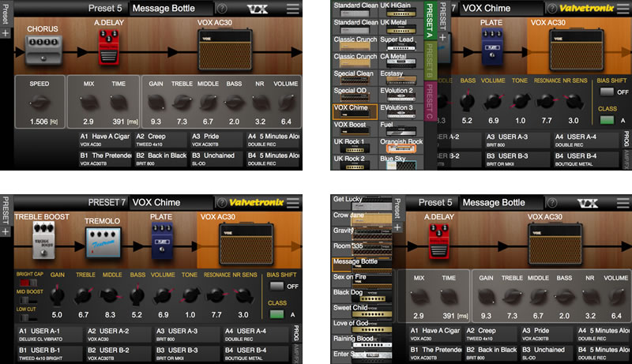Load program B3 Unchained in the Chorus panel

point(216,159)
